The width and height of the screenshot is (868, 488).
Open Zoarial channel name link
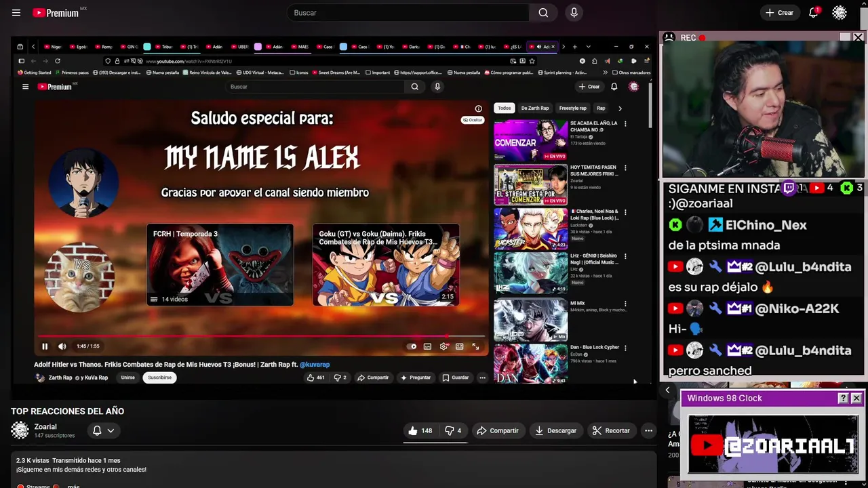coord(45,427)
